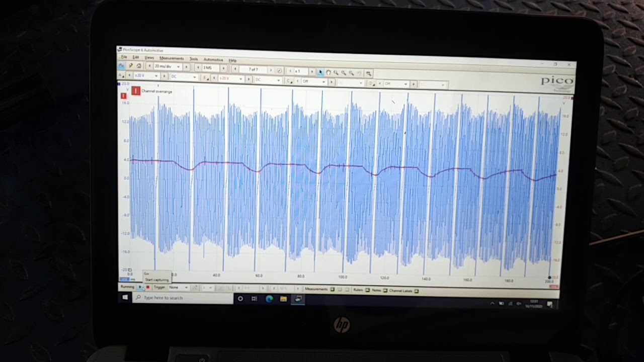Increase Channel A voltage range
This screenshot has height=362, width=644.
click(x=164, y=76)
